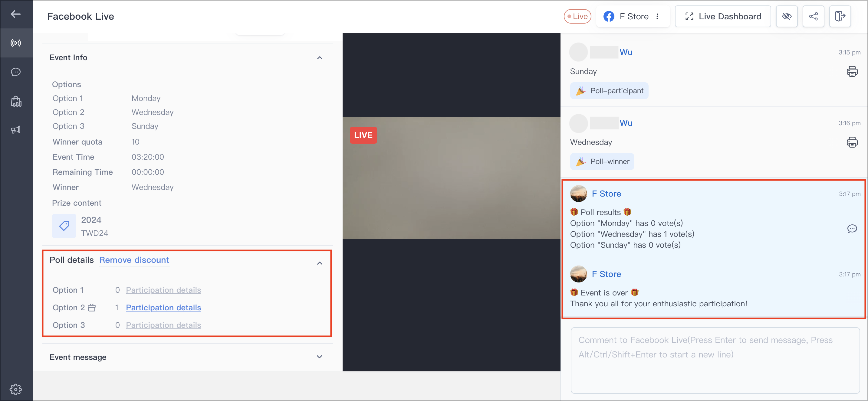Open Participation details for Option 3

[x=163, y=325]
